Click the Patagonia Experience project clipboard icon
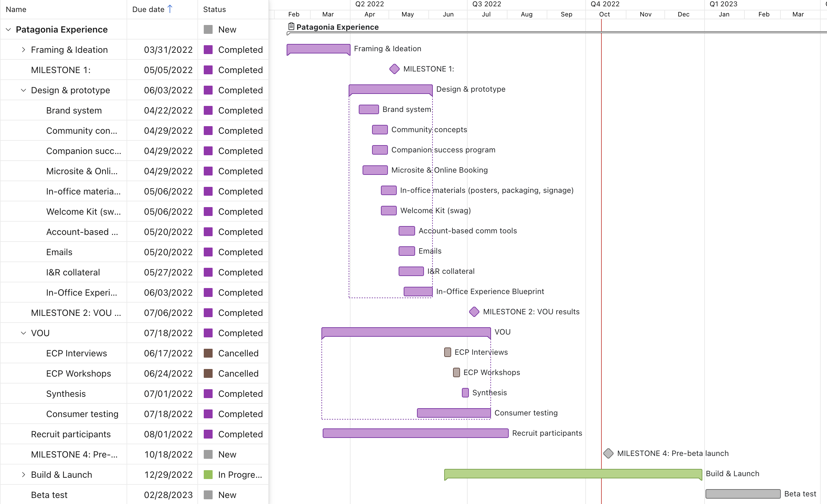827x504 pixels. coord(291,27)
